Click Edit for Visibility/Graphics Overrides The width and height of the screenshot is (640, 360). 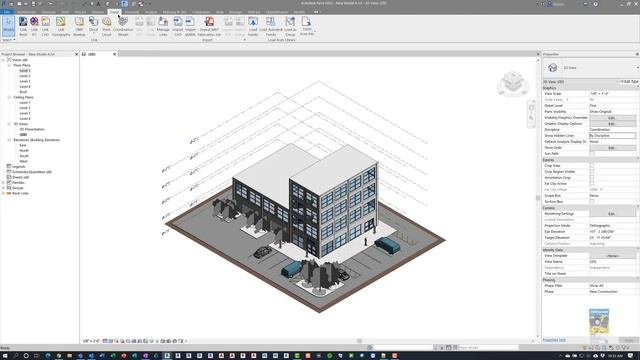(612, 118)
